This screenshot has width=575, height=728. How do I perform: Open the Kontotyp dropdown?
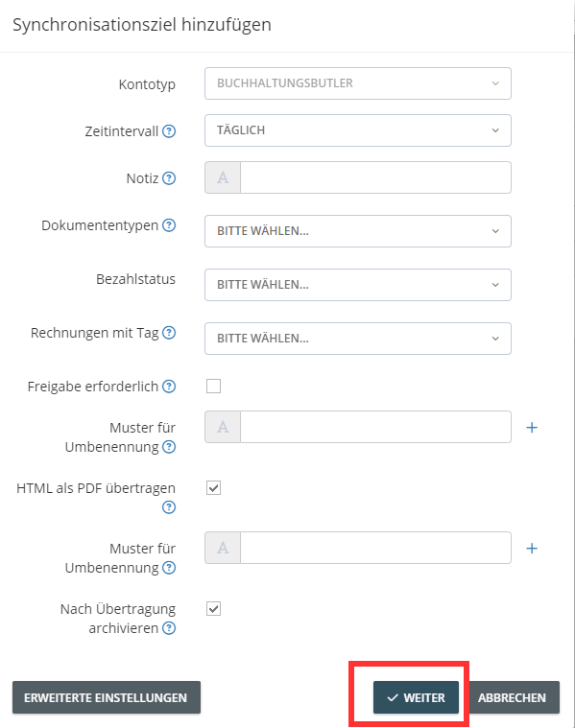point(358,83)
